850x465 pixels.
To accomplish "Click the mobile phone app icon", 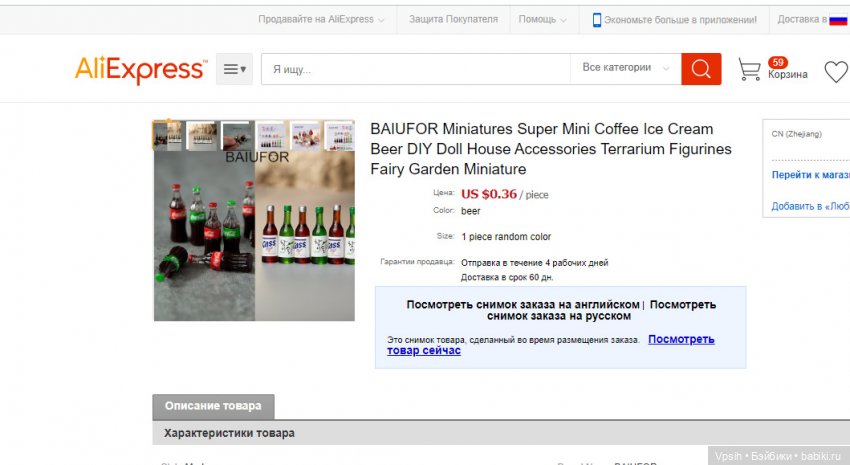I will click(597, 19).
